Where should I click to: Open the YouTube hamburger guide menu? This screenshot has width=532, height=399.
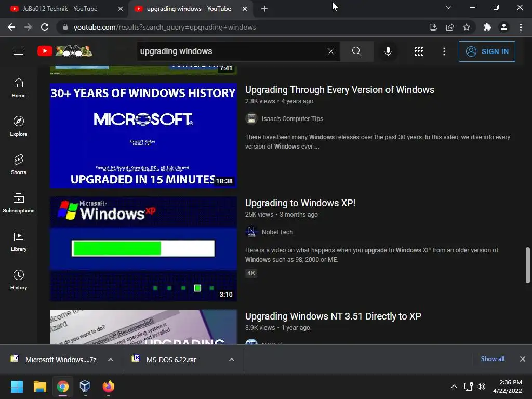pos(19,51)
